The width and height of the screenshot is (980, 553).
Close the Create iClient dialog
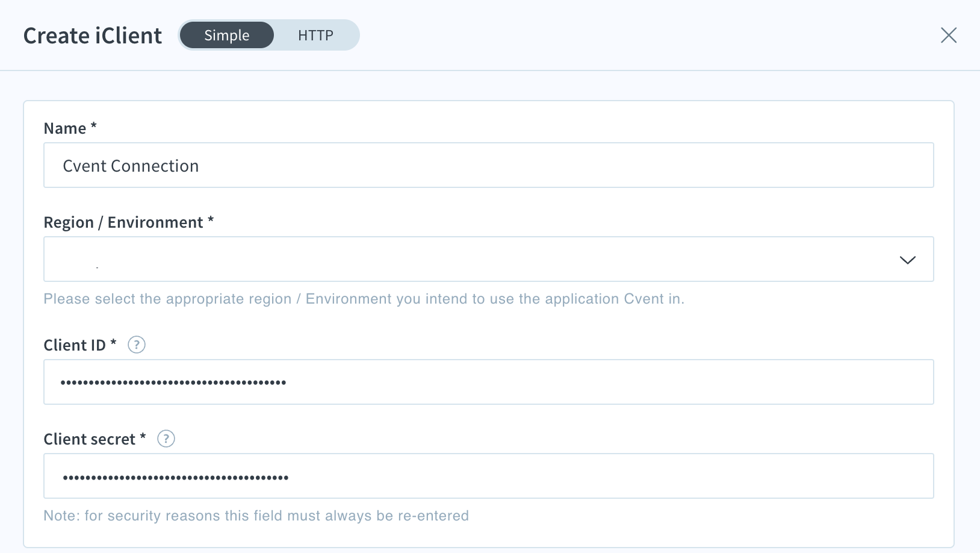point(949,36)
